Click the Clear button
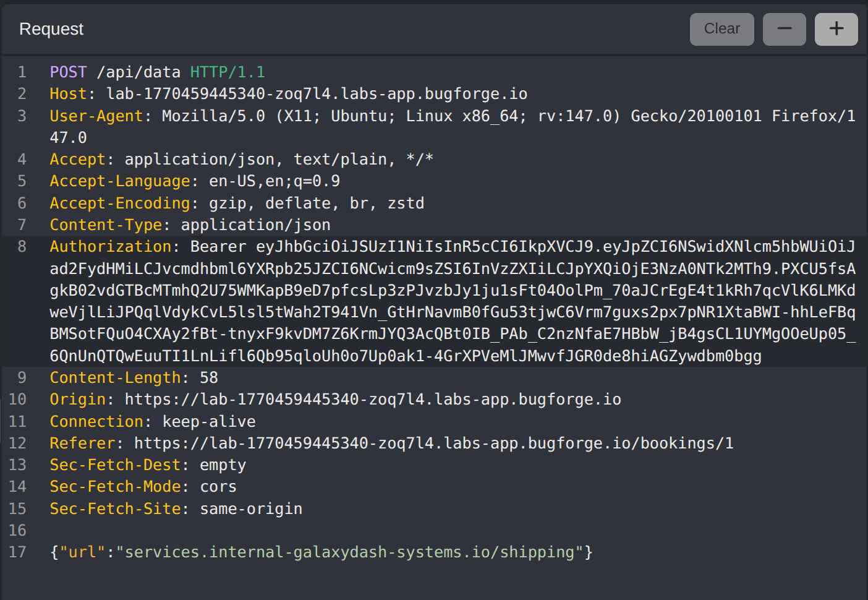Screen dimensions: 868x600 pos(721,29)
